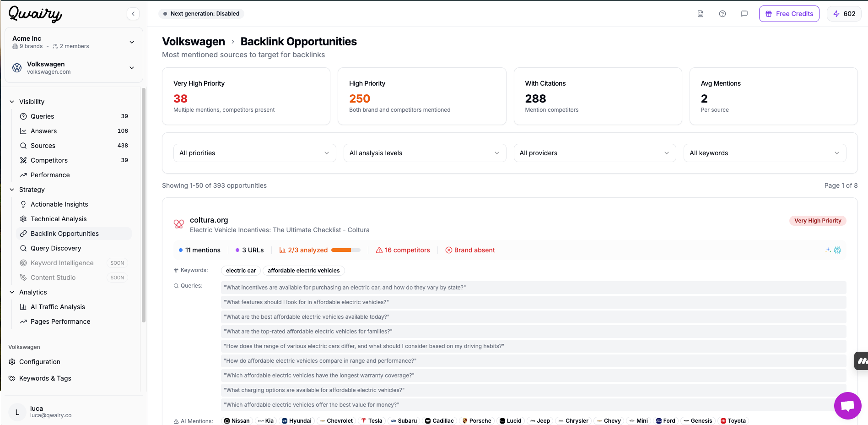Click the Very High Priority badge
The height and width of the screenshot is (425, 868).
coord(818,221)
